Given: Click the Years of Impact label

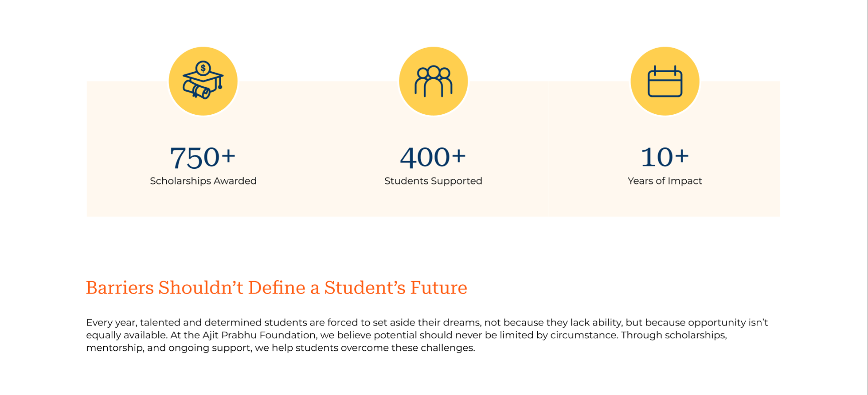Looking at the screenshot, I should click(665, 181).
